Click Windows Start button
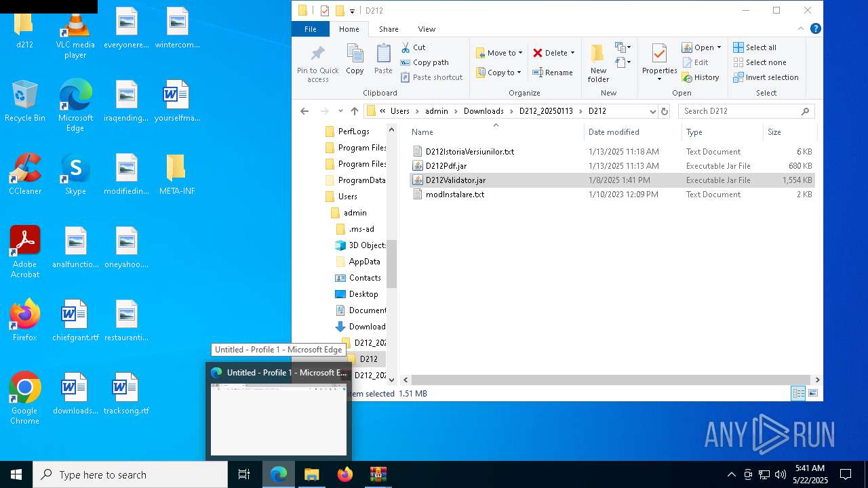 16,474
